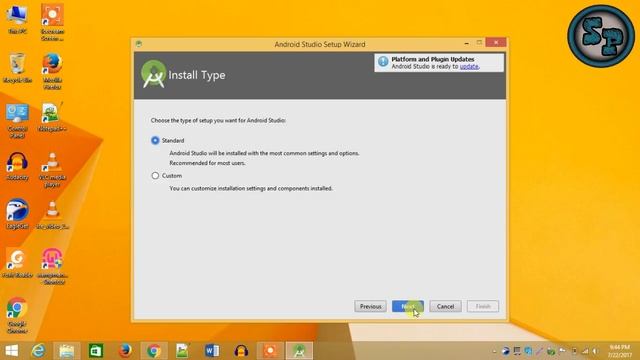The height and width of the screenshot is (360, 640).
Task: Click the info icon in updates notification
Action: 383,62
